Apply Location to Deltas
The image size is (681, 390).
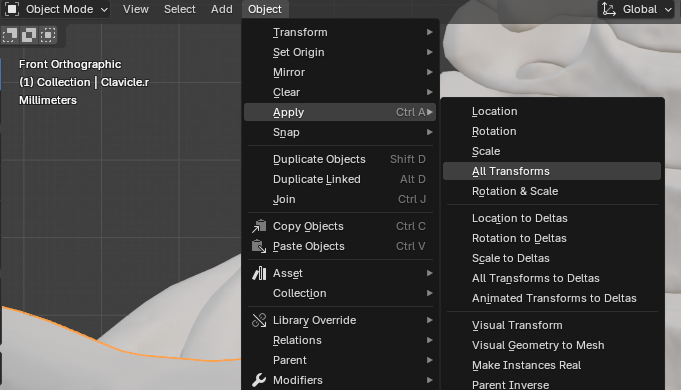pos(552,218)
